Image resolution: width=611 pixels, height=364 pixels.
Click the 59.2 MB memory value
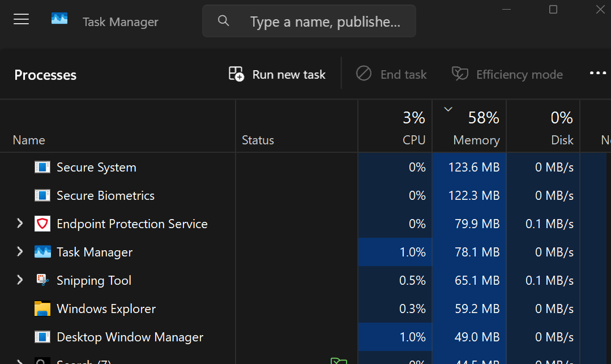pos(477,309)
